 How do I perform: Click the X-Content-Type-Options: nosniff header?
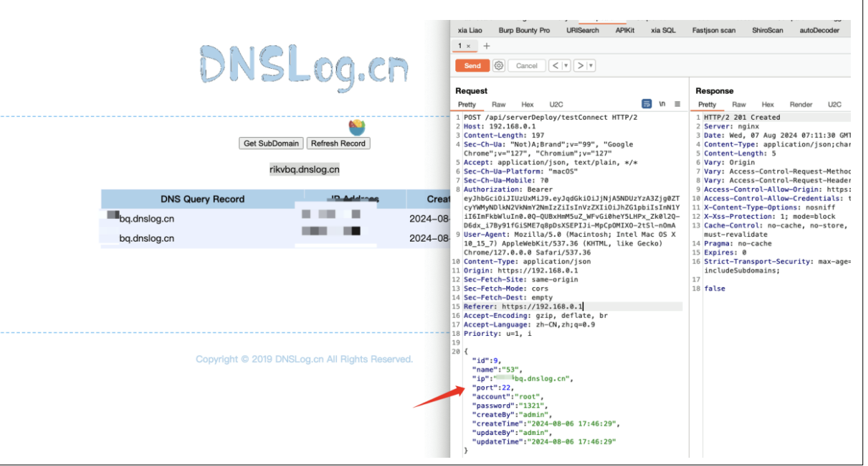[768, 207]
